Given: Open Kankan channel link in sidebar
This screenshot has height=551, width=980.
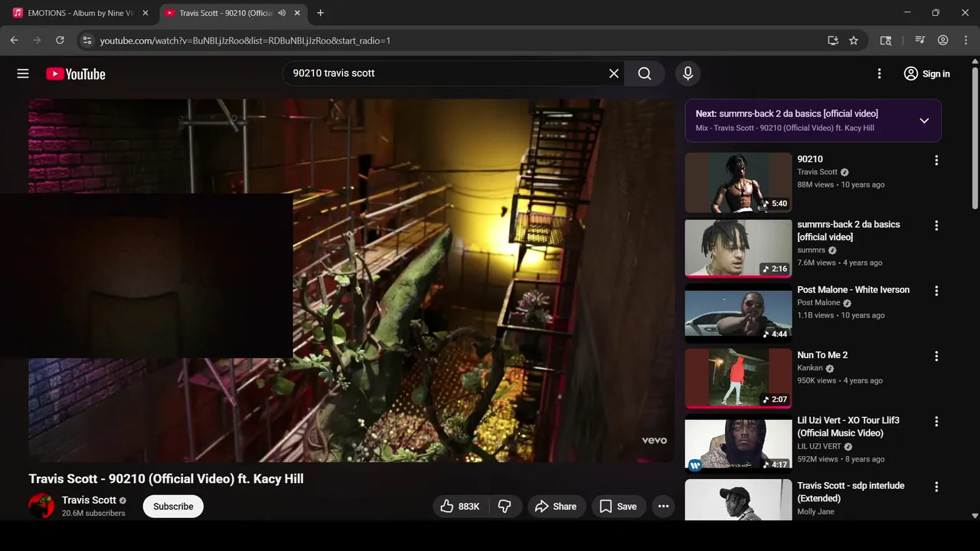Looking at the screenshot, I should (x=810, y=368).
